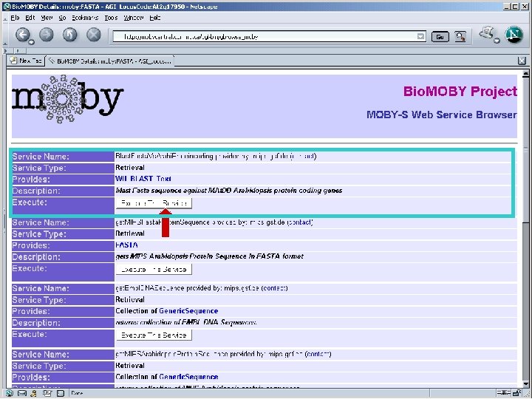The image size is (532, 399).
Task: Click the scroll up arrow of page scrollbar
Action: coord(525,74)
